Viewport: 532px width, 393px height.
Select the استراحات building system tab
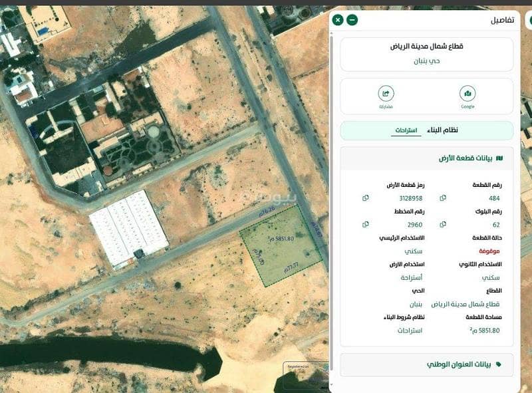click(x=406, y=130)
